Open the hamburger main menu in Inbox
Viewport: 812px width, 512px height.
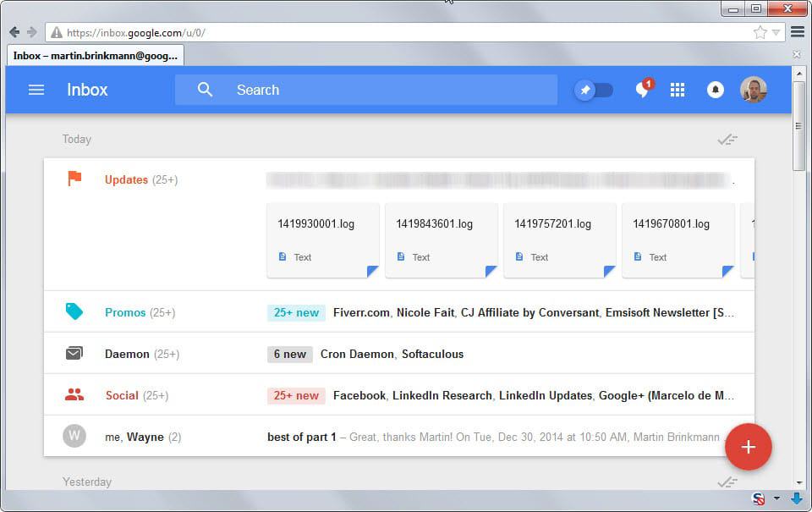[x=36, y=90]
